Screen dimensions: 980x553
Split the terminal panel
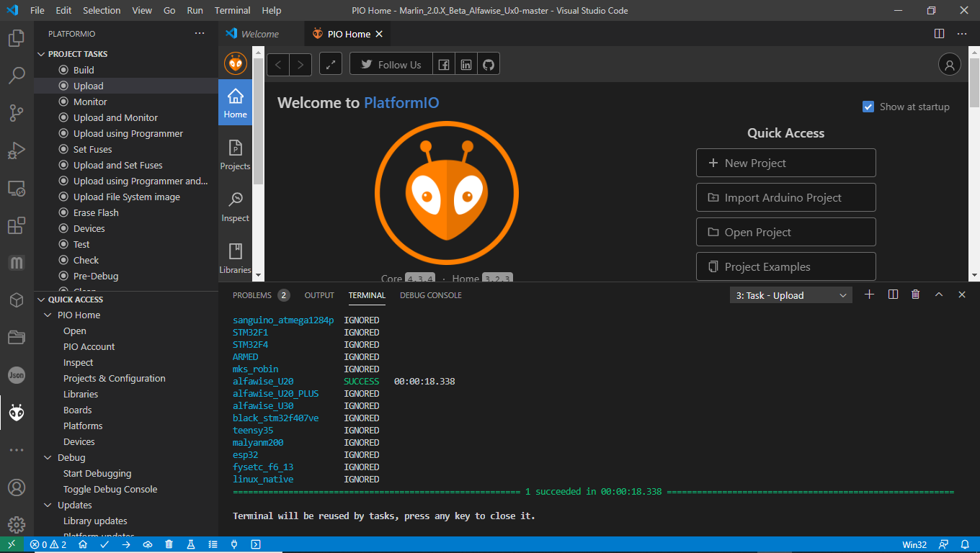pyautogui.click(x=893, y=295)
